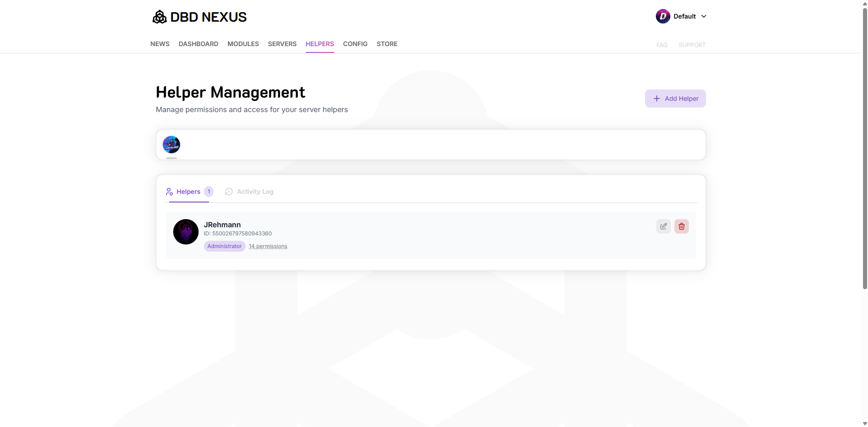
Task: Expand the chevron next to Default
Action: (703, 16)
